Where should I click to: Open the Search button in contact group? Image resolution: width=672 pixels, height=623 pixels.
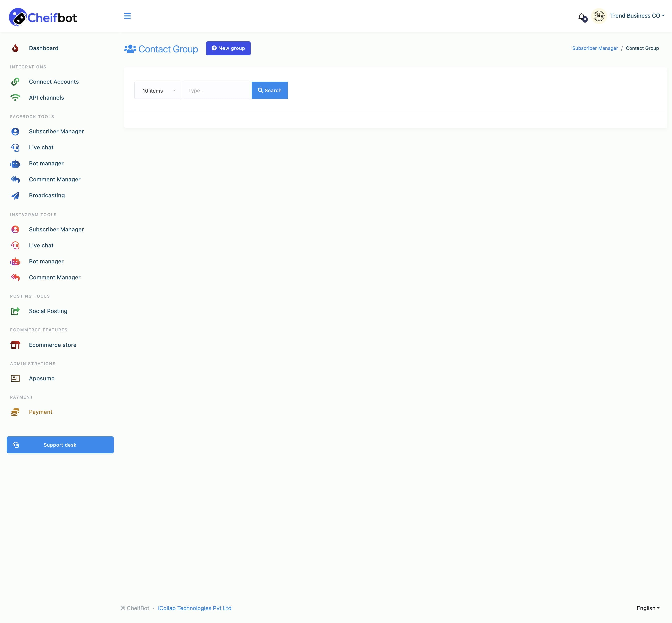click(x=269, y=90)
